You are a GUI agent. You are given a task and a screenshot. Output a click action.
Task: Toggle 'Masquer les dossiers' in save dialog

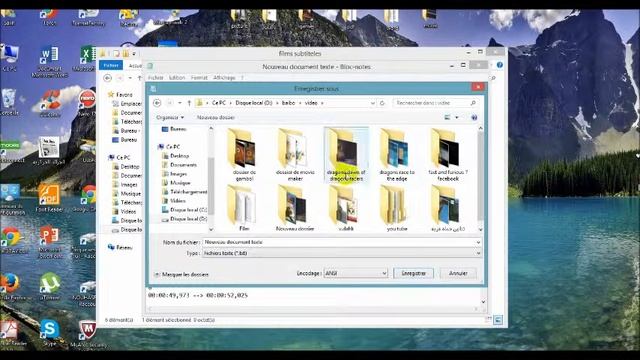pyautogui.click(x=182, y=275)
